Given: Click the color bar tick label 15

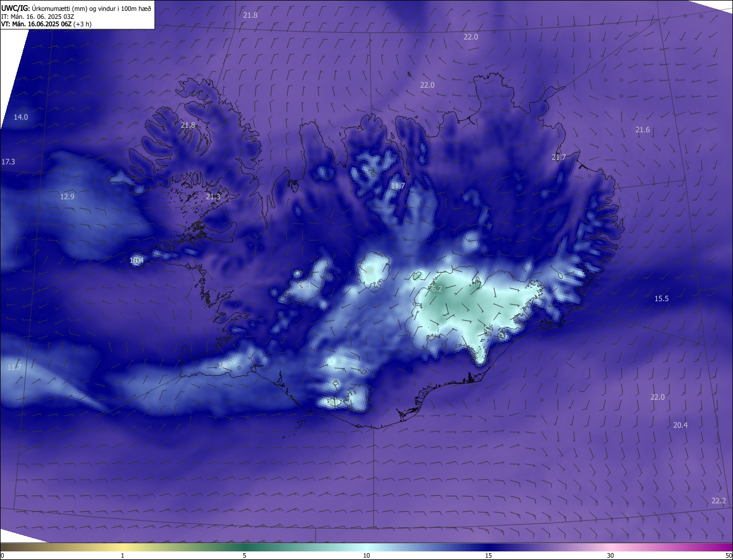Looking at the screenshot, I should tap(488, 555).
